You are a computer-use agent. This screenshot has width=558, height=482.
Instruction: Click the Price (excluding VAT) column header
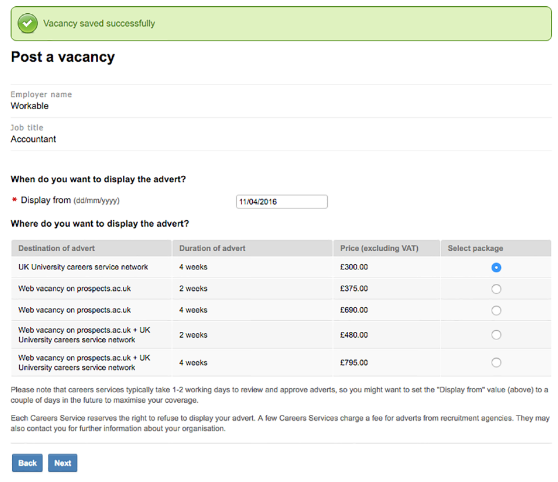tap(379, 248)
